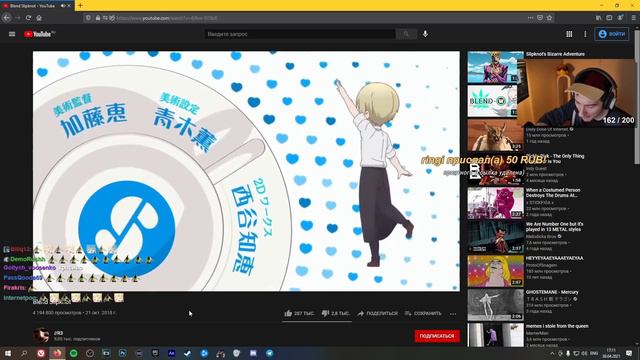Open tracking protection shield icon

click(89, 18)
